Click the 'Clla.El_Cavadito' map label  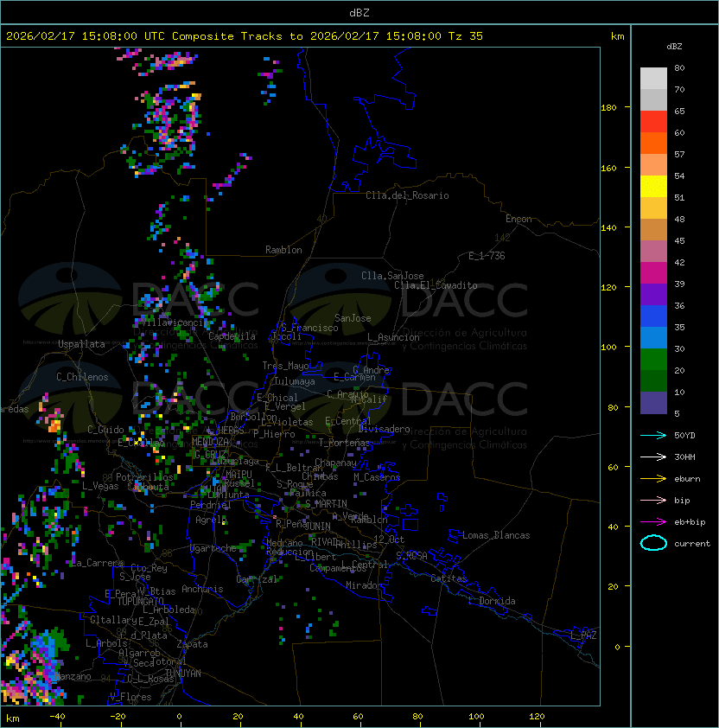[436, 285]
